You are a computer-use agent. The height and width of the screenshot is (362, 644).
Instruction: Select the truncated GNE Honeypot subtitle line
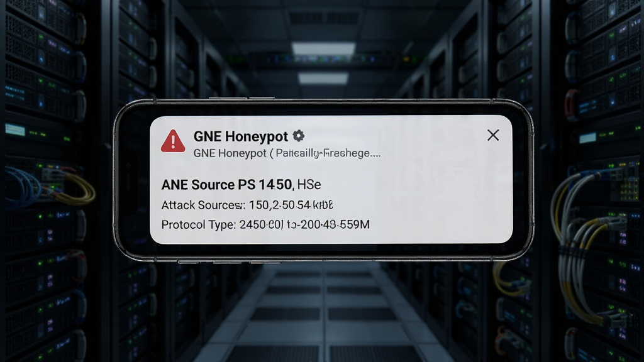pyautogui.click(x=287, y=153)
